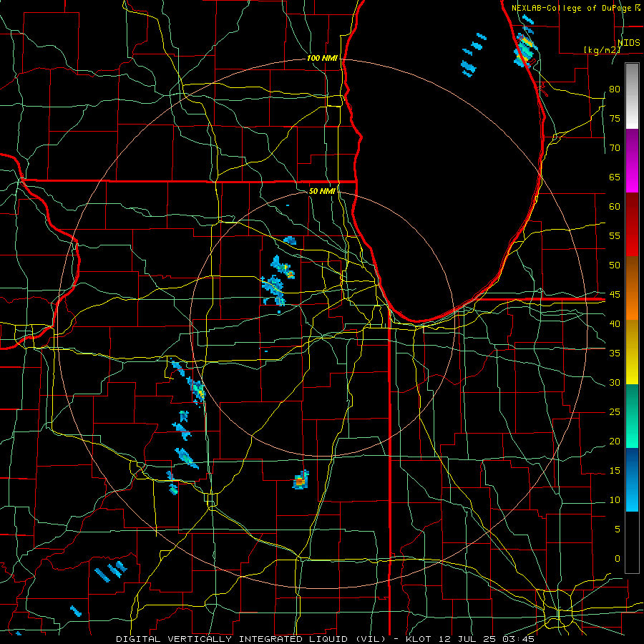
Task: Click the 5 value on the legend
Action: [618, 530]
